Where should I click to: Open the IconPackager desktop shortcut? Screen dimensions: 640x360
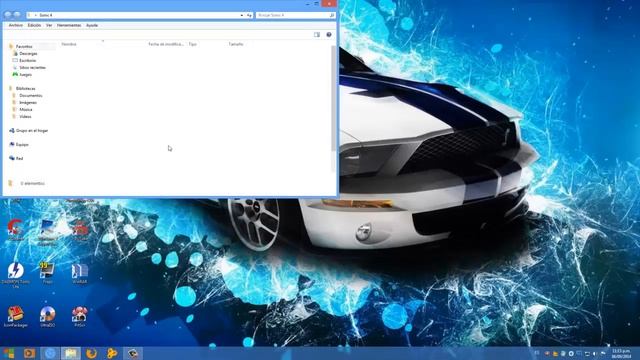16,317
